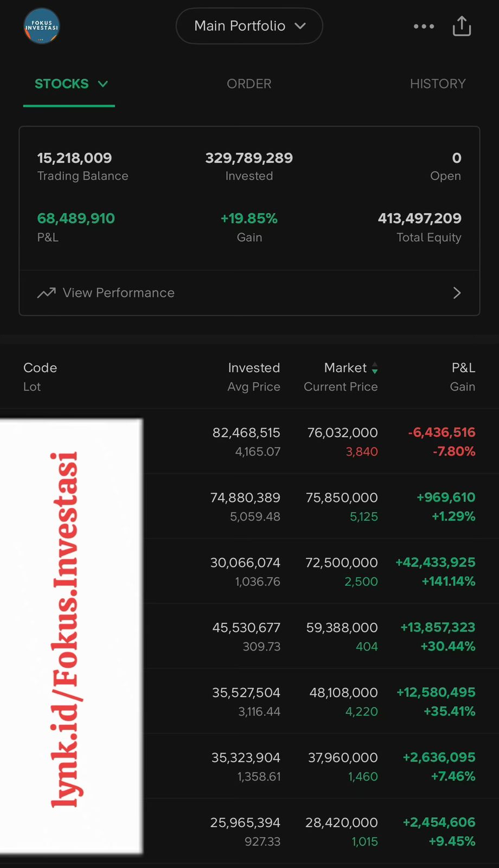Open the View Performance right chevron
This screenshot has width=499, height=868.
(457, 293)
